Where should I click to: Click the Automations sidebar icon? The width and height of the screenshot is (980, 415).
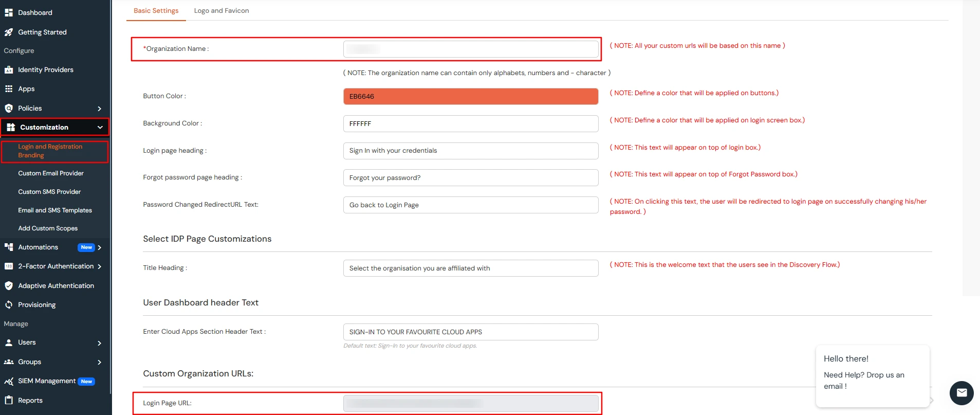(9, 247)
